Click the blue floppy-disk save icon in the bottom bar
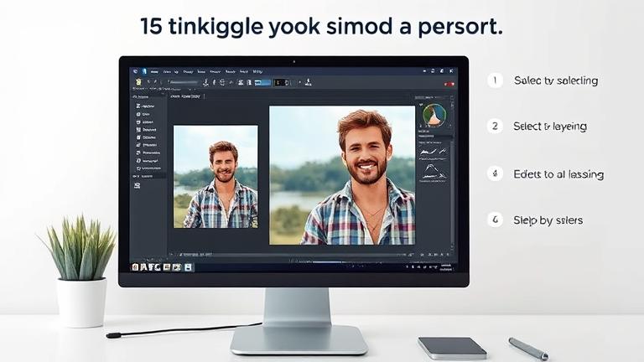The image size is (644, 362). click(188, 267)
